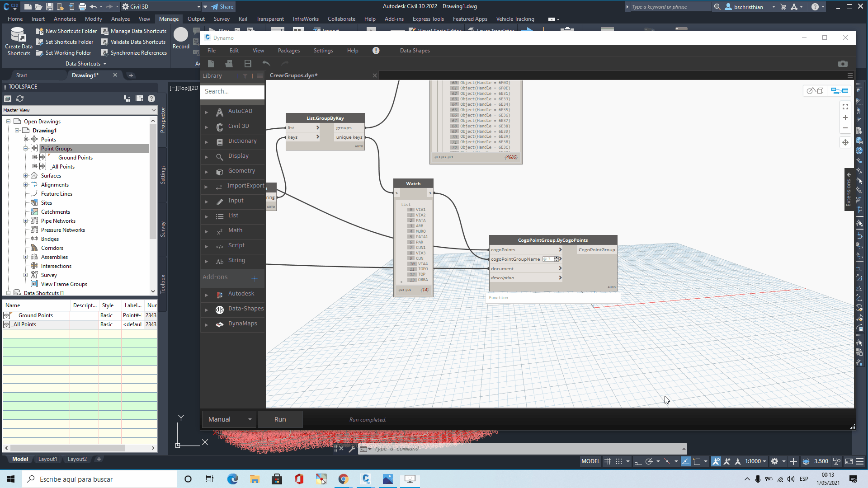Image resolution: width=868 pixels, height=488 pixels.
Task: Click Create Data Shortcuts icon in ribbon
Action: 18,35
